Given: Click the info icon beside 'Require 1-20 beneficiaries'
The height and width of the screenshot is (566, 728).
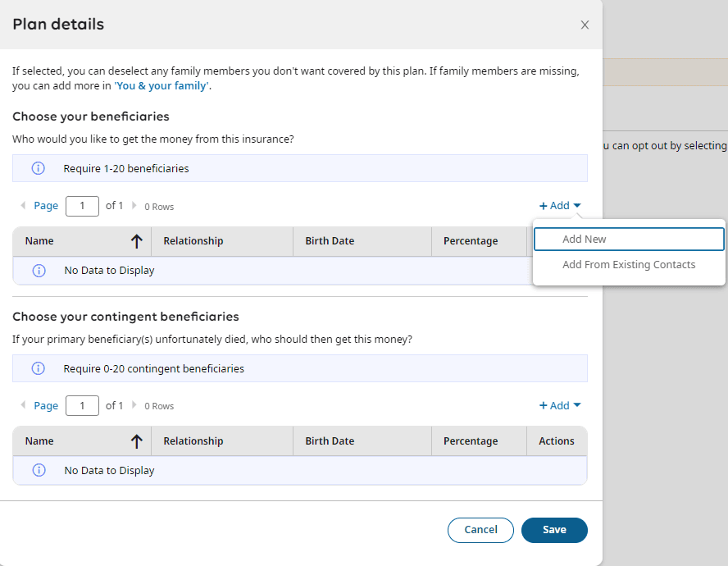Looking at the screenshot, I should pyautogui.click(x=38, y=168).
